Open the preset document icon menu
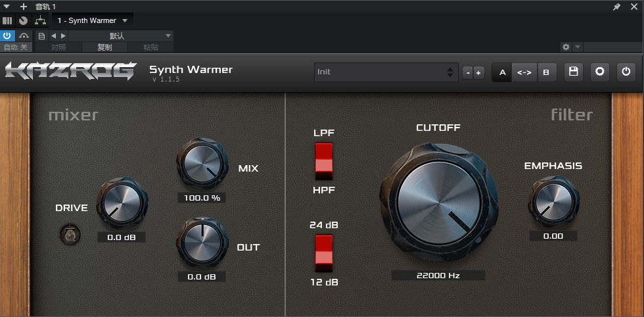Screen dimensions: 644x317 click(41, 36)
